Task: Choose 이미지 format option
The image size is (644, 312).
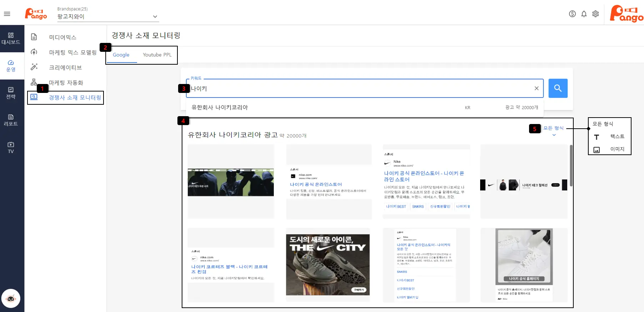Action: point(617,149)
